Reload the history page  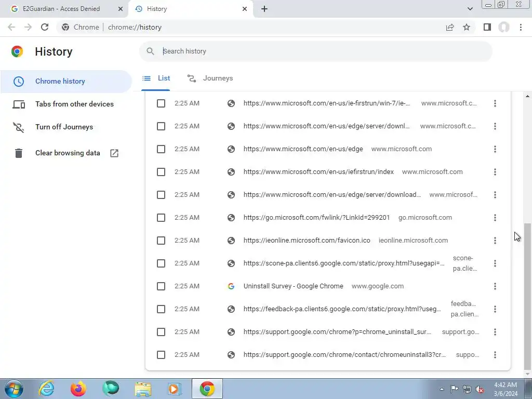[x=45, y=27]
